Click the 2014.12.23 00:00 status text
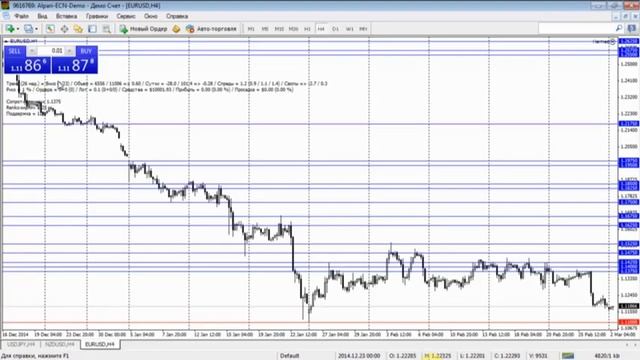Image resolution: width=640 pixels, height=360 pixels. coord(359,356)
